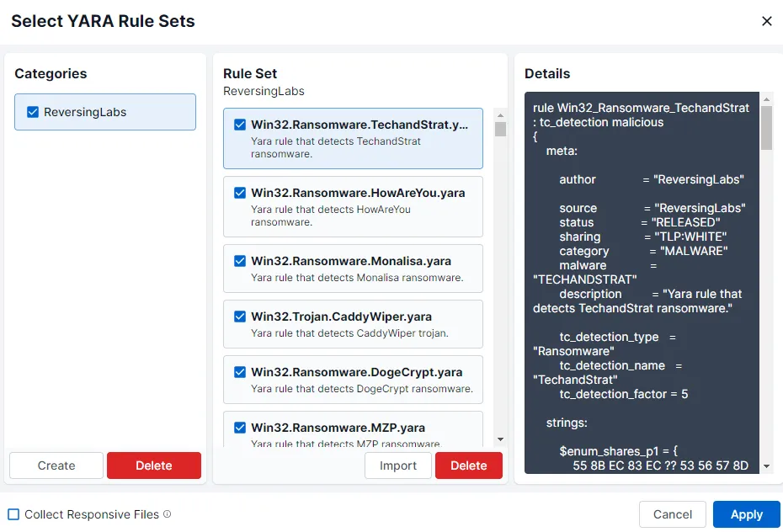Viewport: 783px width, 532px height.
Task: Click the Apply button
Action: (x=746, y=514)
